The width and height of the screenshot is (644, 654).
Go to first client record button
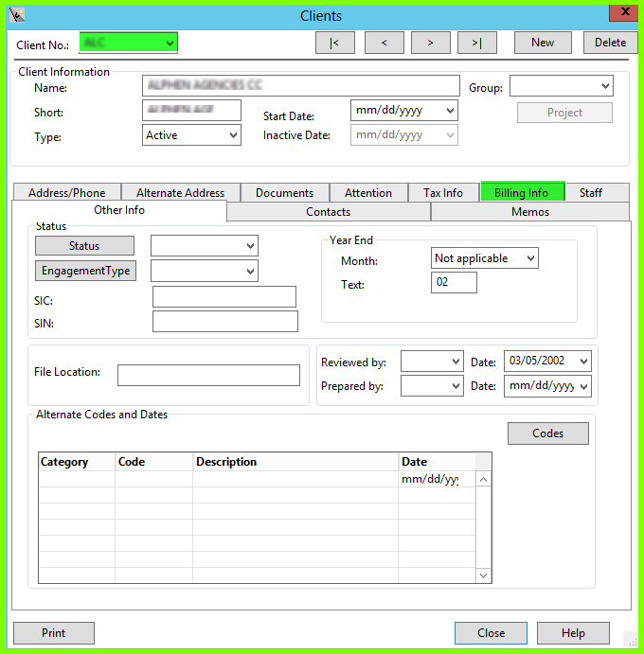[x=334, y=43]
